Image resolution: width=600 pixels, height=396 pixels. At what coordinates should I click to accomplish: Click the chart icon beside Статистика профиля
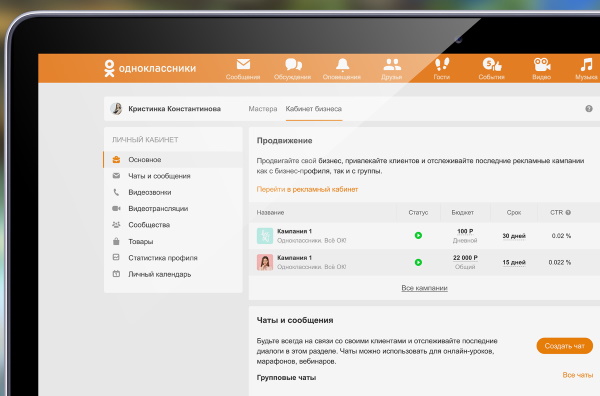coord(116,257)
